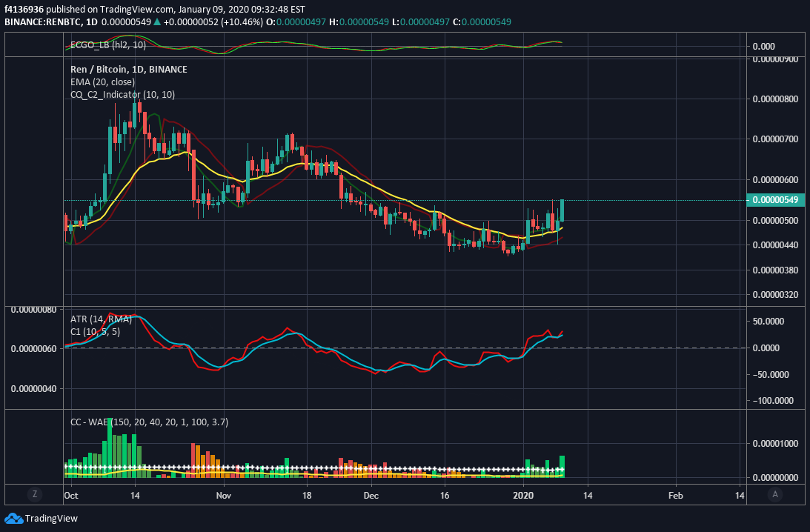Select the ECGO_LB (hl2, 10) indicator label
Screen dimensions: 810x532
click(108, 45)
